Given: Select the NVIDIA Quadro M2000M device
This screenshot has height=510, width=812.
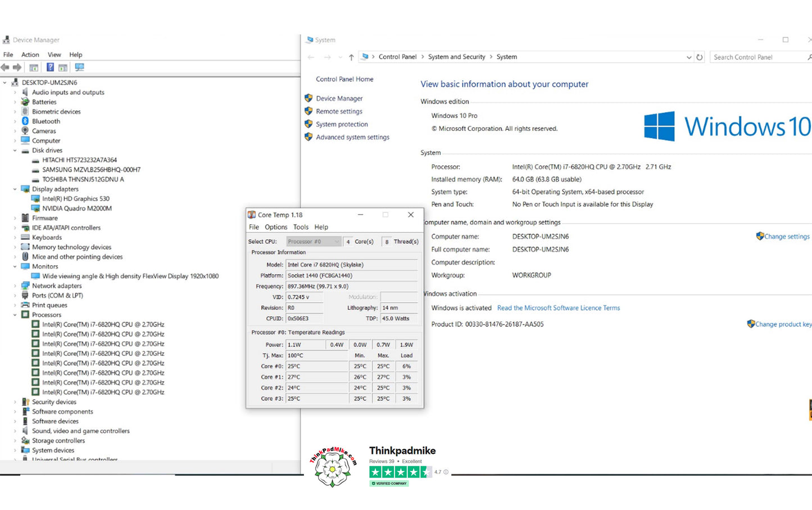Looking at the screenshot, I should tap(77, 208).
